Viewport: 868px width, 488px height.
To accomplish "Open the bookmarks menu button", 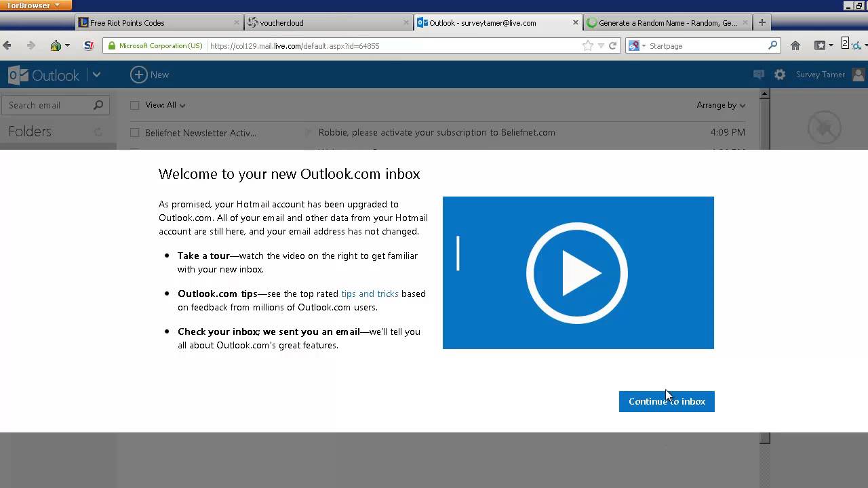I will [823, 45].
